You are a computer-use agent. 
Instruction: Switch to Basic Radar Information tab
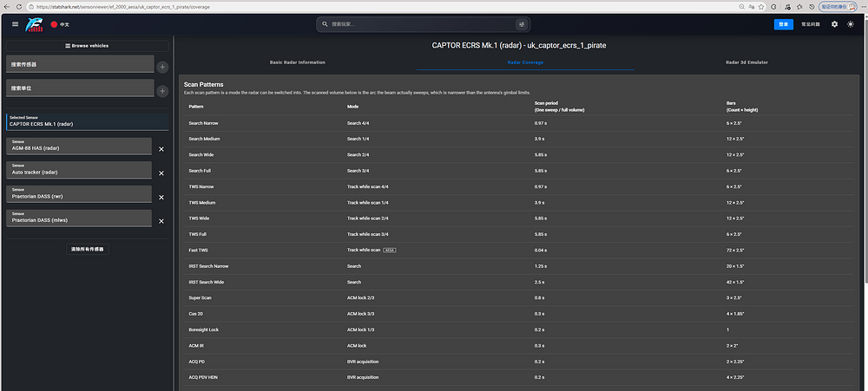click(297, 62)
